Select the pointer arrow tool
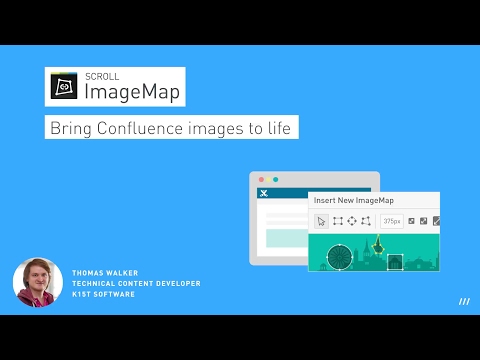The height and width of the screenshot is (360, 480). click(321, 221)
